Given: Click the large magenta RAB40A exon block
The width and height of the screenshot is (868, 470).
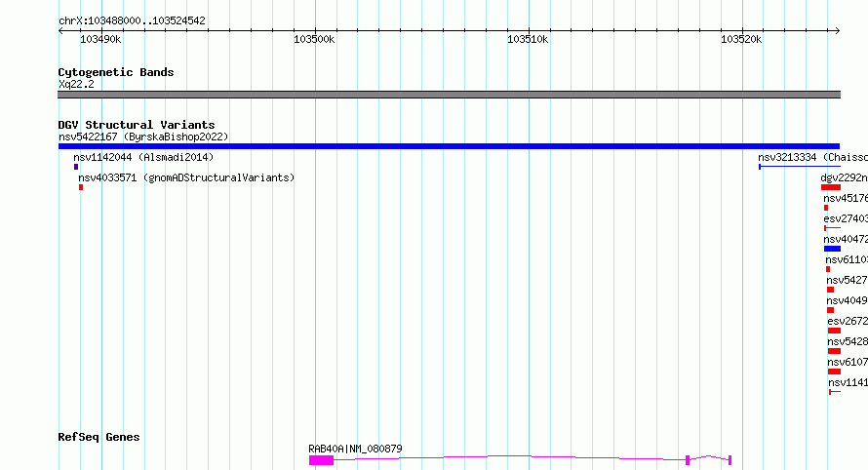Looking at the screenshot, I should click(321, 460).
